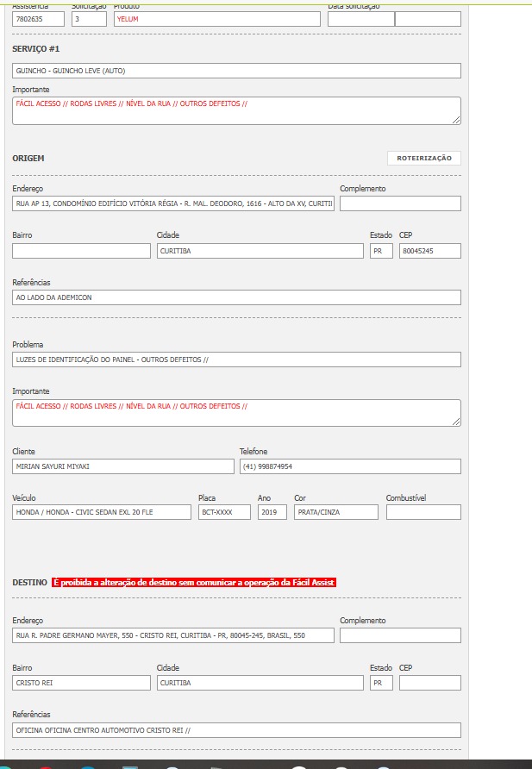Click the Destino Complemento field
The image size is (532, 769).
[400, 635]
